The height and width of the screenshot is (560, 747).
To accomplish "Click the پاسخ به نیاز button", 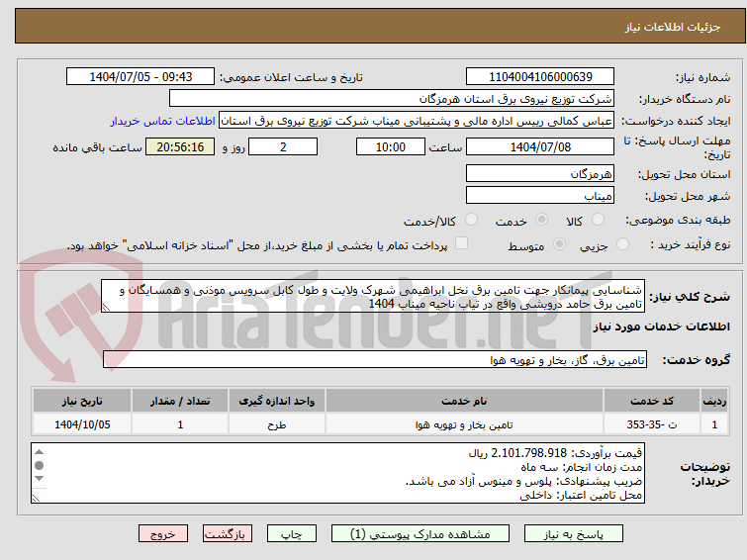I will click(574, 534).
